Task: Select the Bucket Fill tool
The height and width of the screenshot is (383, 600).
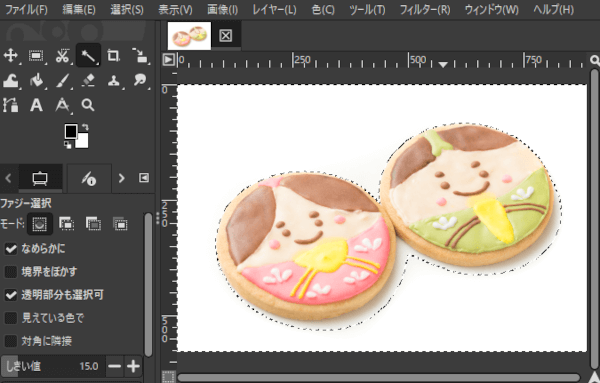Action: (x=36, y=81)
